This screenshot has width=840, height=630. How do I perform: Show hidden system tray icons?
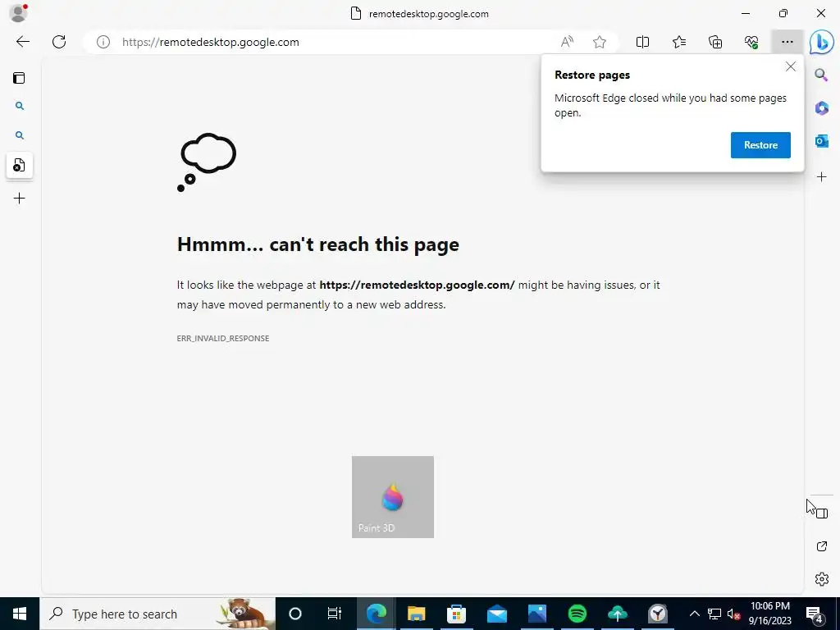[694, 614]
